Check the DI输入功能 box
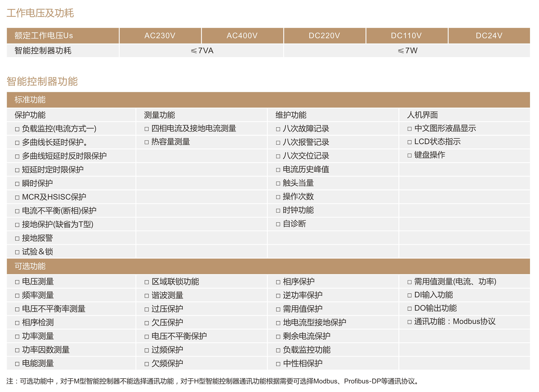Image resolution: width=539 pixels, height=392 pixels. click(410, 295)
